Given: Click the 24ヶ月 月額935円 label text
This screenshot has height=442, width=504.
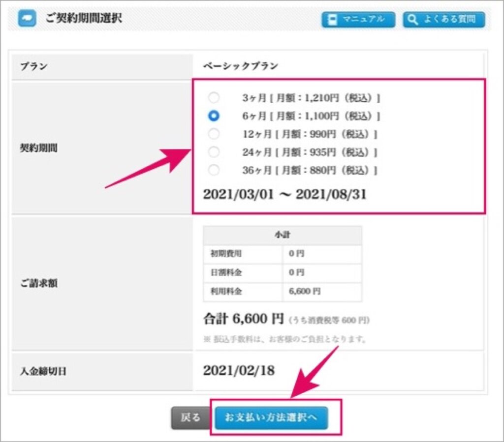Looking at the screenshot, I should tap(310, 152).
